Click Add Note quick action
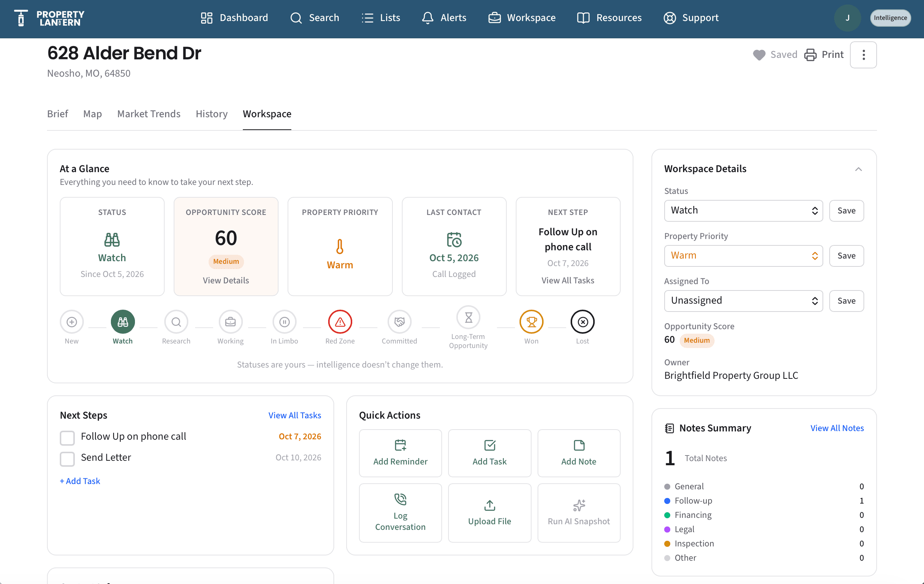Image resolution: width=924 pixels, height=584 pixels. 579,453
